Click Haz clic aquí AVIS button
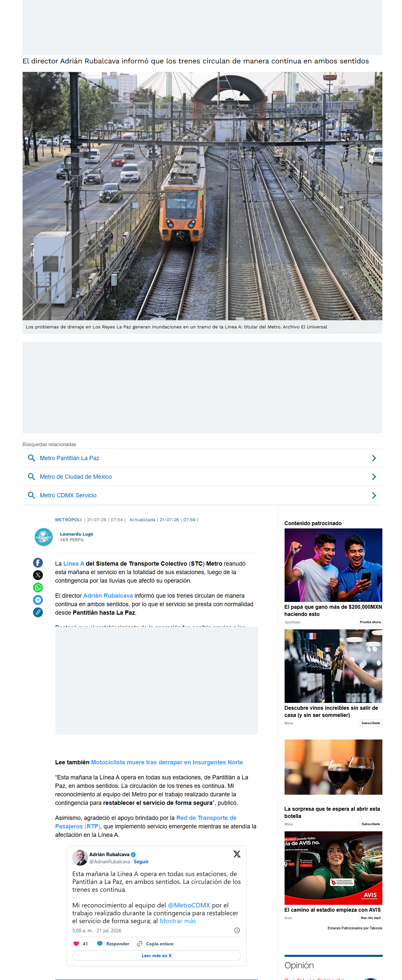The image size is (402, 980). click(370, 918)
